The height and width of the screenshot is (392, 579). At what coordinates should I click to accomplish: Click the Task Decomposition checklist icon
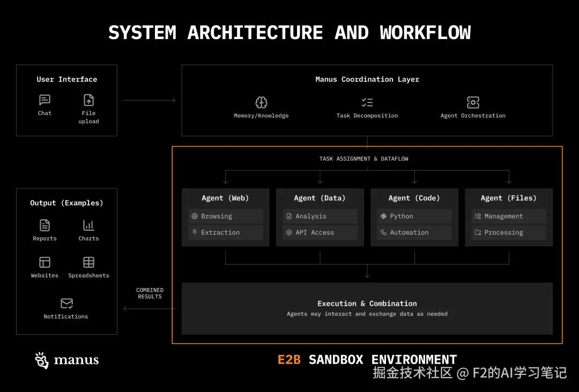point(367,102)
